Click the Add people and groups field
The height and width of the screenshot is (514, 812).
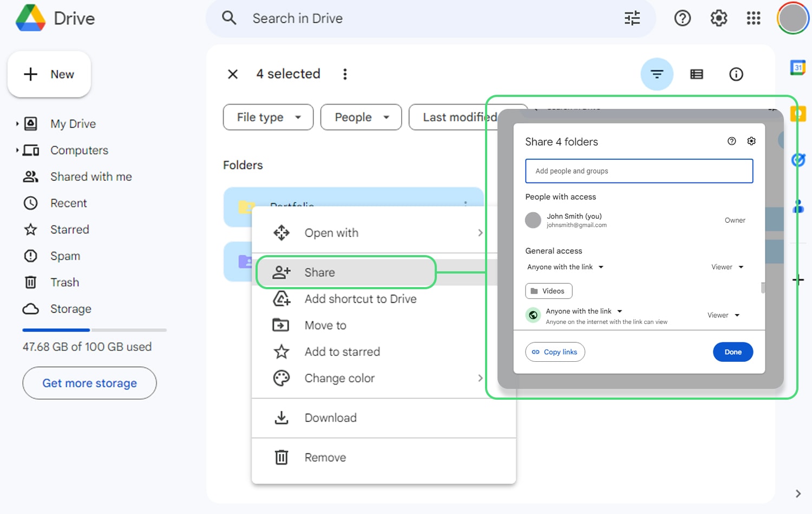pos(639,171)
